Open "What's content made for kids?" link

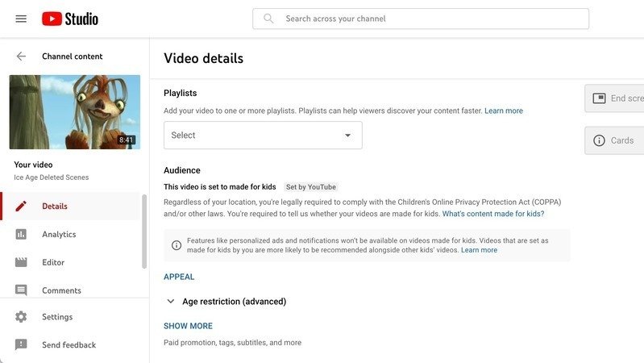tap(492, 214)
